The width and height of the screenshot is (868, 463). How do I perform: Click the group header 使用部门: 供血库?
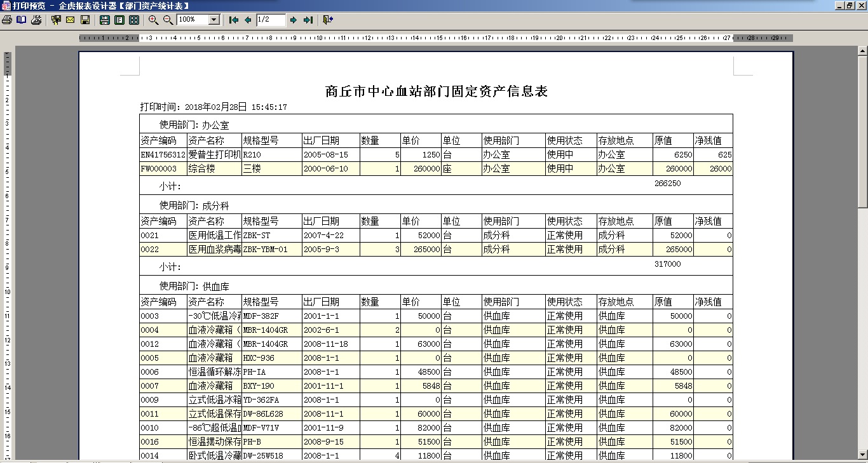[194, 286]
